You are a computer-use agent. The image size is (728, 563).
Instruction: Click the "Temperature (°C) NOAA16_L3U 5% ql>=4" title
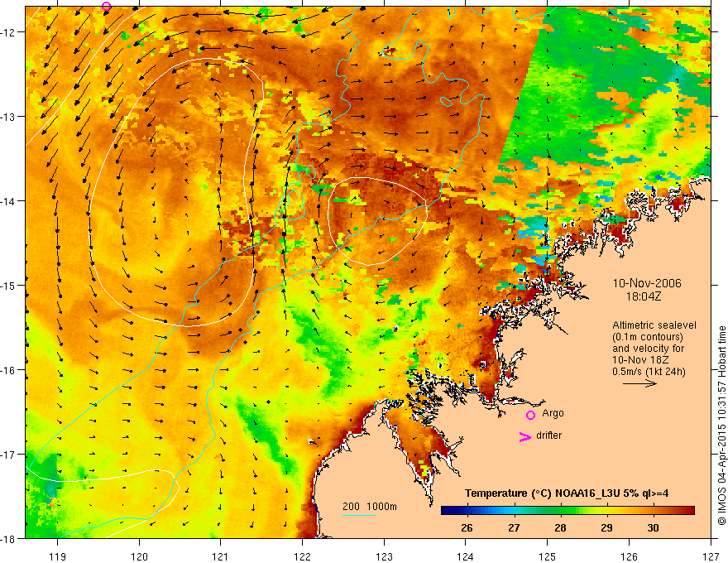(567, 493)
